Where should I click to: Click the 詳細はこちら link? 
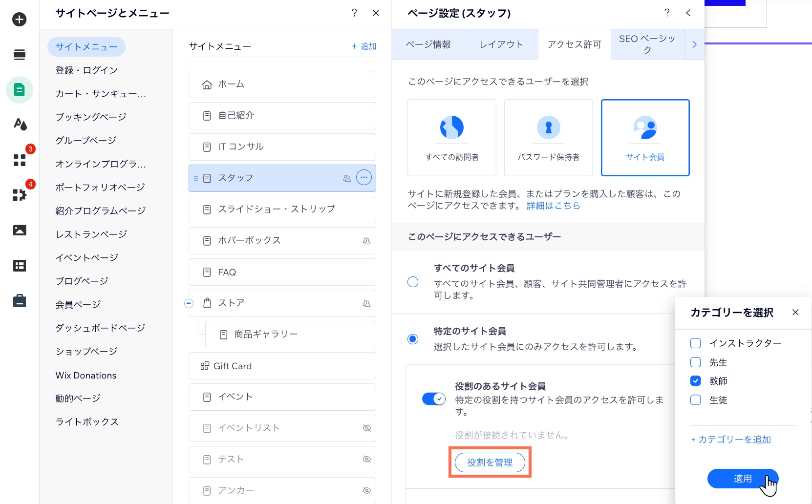click(x=553, y=205)
